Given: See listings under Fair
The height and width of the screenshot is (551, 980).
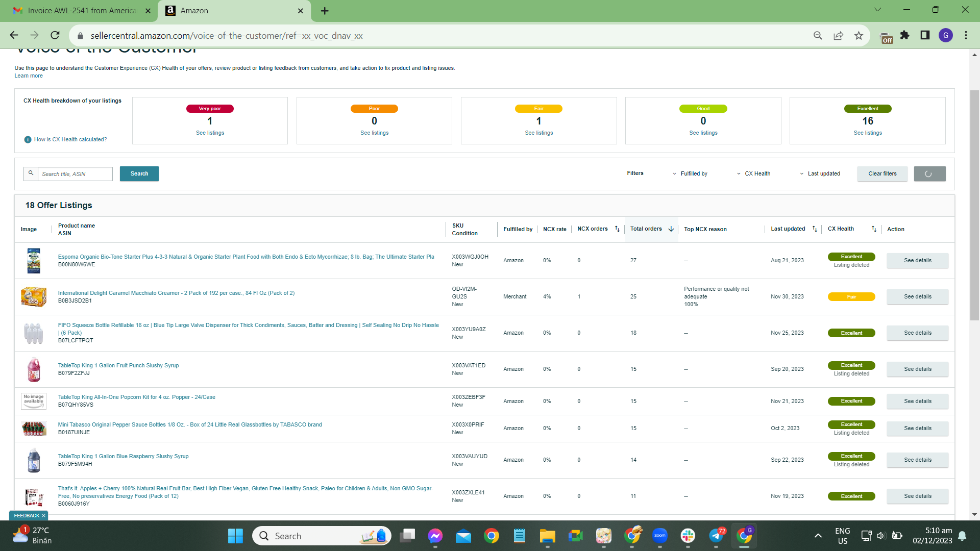Looking at the screenshot, I should [539, 133].
